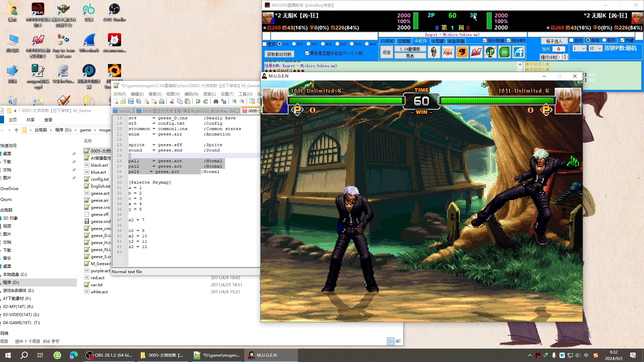Click the 幸运大胶 icon in MUGEN助手
This screenshot has width=644, height=362.
(448, 52)
